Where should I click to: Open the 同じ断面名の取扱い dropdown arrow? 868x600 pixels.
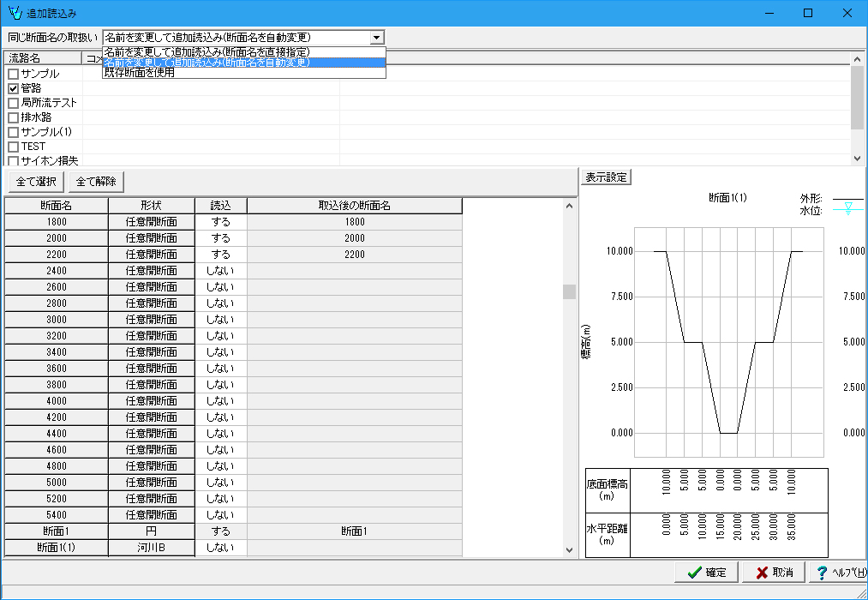coord(376,38)
